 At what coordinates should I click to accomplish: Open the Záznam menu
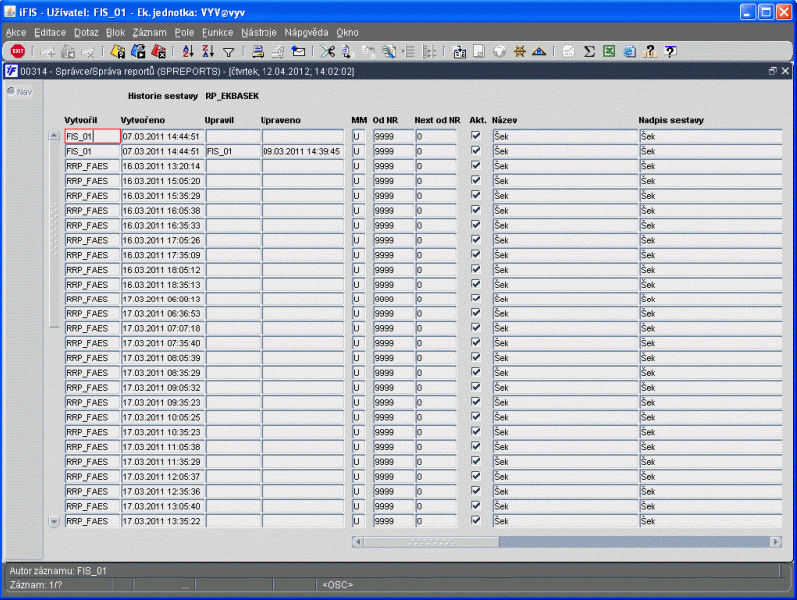coord(149,33)
